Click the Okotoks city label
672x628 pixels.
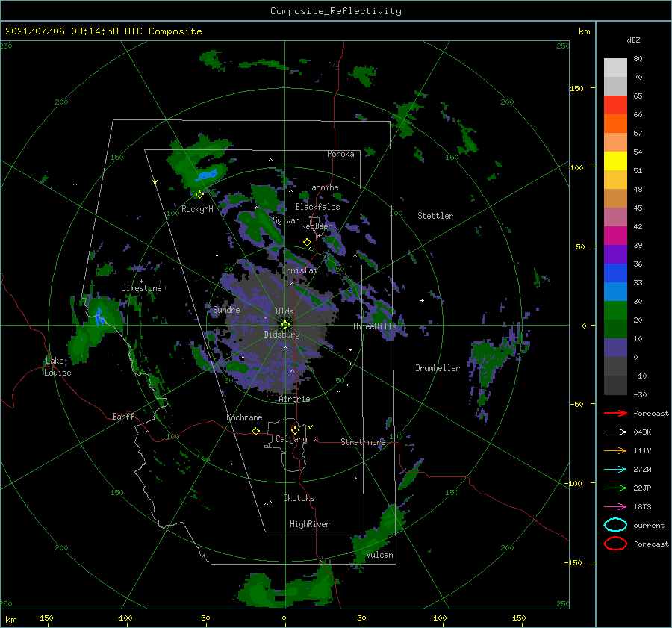[299, 498]
